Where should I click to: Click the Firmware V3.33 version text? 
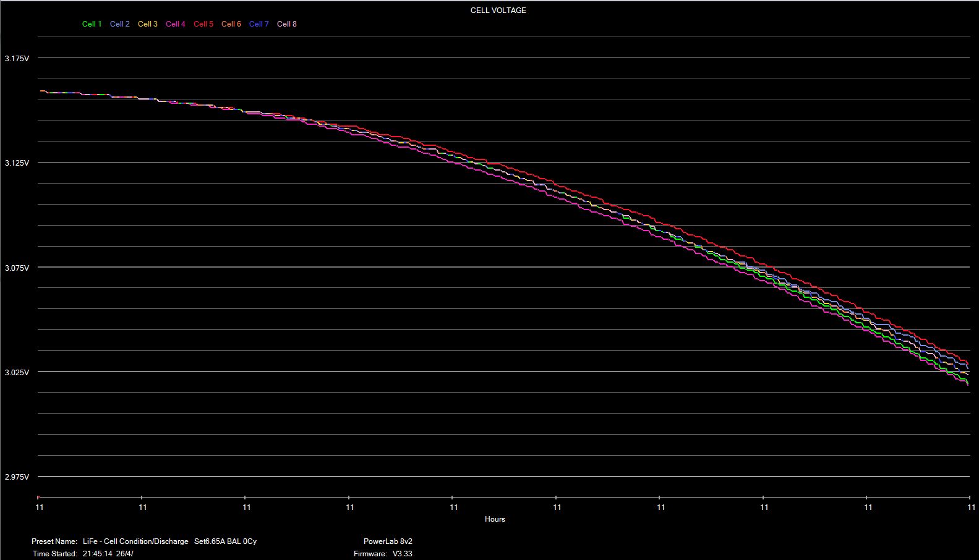click(402, 554)
